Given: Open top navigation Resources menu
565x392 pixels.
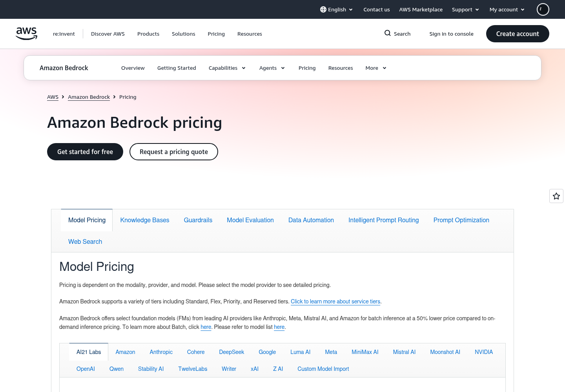Looking at the screenshot, I should [250, 34].
